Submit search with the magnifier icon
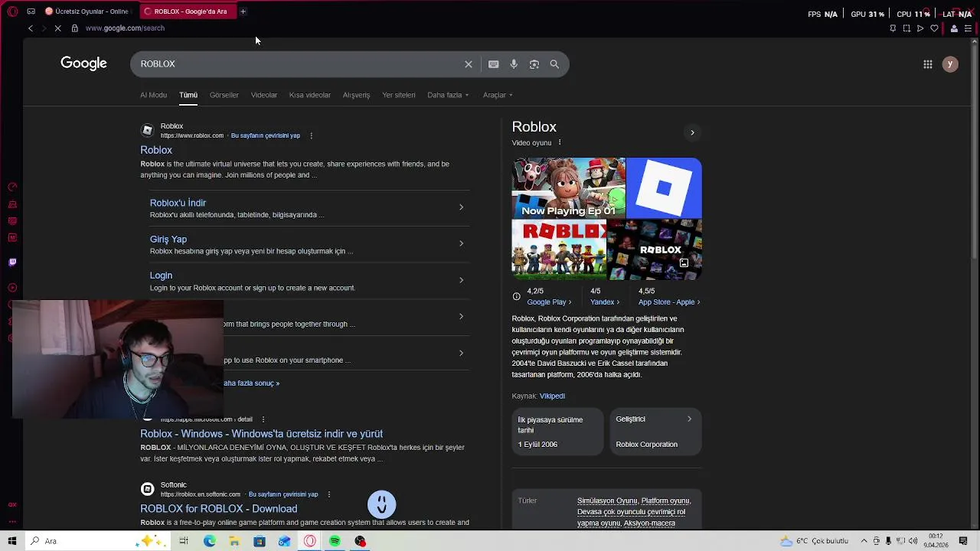Image resolution: width=980 pixels, height=551 pixels. [x=554, y=64]
